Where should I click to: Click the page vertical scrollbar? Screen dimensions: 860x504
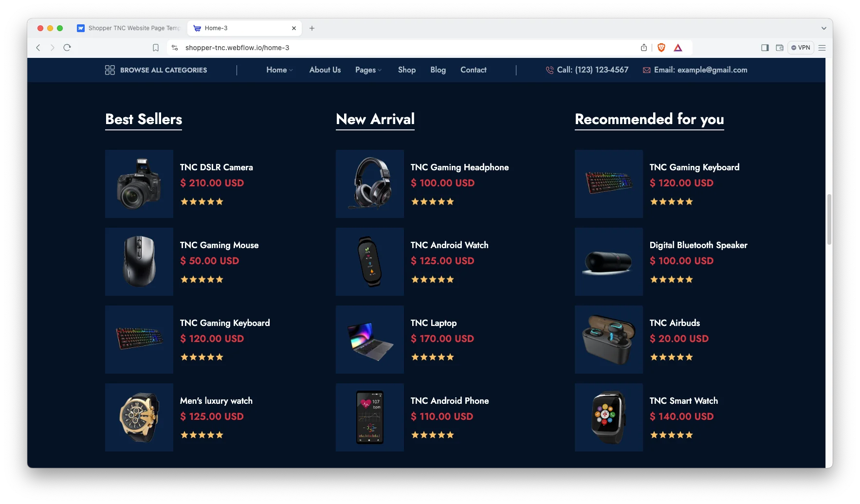[x=829, y=219]
